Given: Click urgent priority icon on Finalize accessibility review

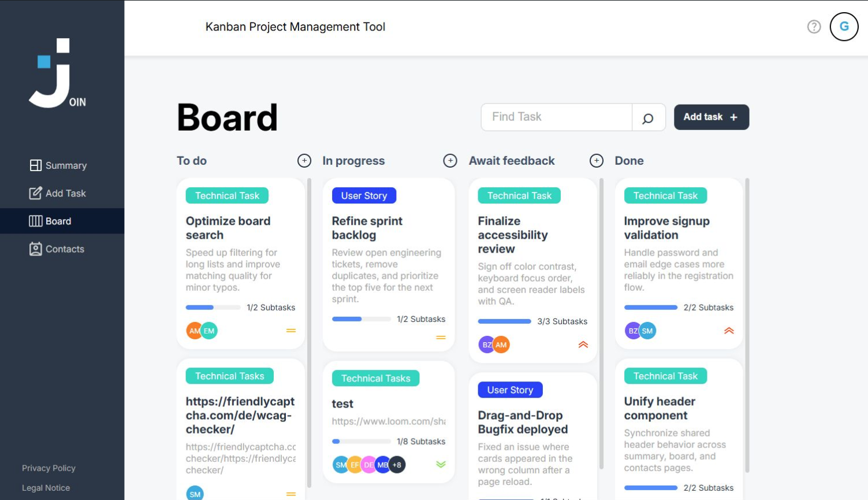Looking at the screenshot, I should pyautogui.click(x=583, y=345).
